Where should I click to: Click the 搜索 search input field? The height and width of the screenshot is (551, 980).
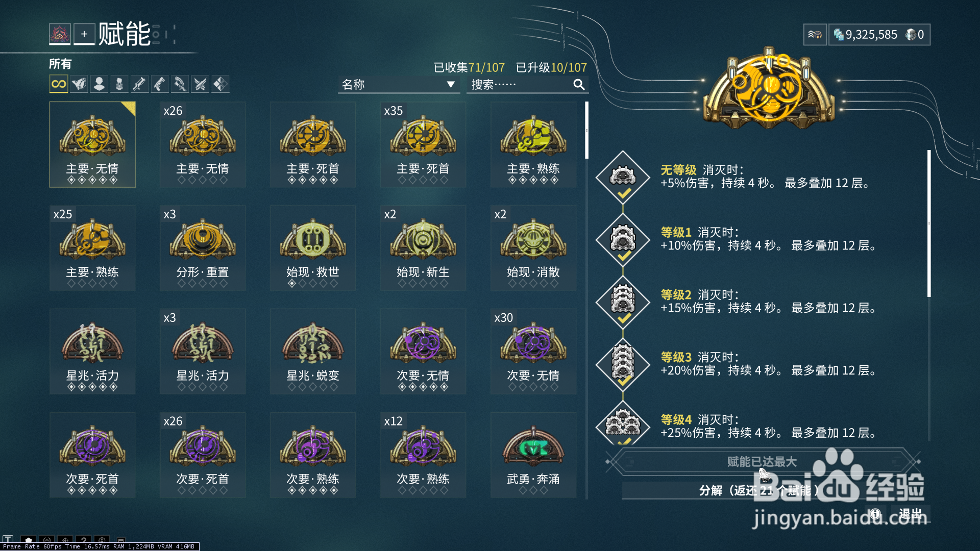click(x=521, y=85)
